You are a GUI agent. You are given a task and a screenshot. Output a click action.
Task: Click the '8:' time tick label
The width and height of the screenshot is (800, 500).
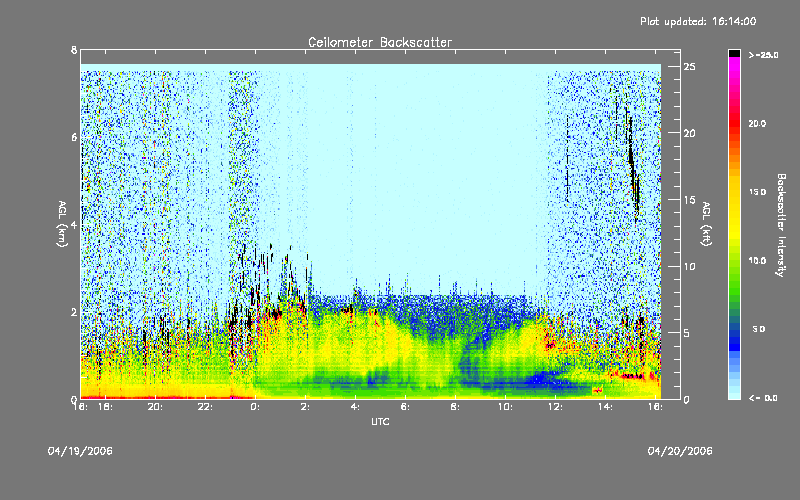pos(455,407)
